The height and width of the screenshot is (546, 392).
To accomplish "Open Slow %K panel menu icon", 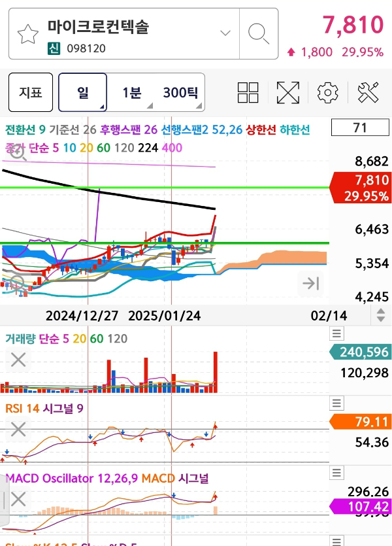I will click(x=336, y=541).
